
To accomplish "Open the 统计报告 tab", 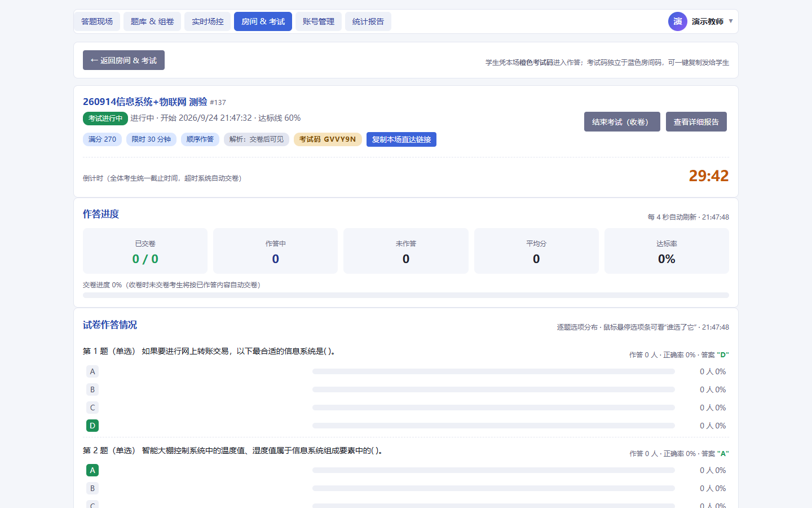I will [x=368, y=21].
